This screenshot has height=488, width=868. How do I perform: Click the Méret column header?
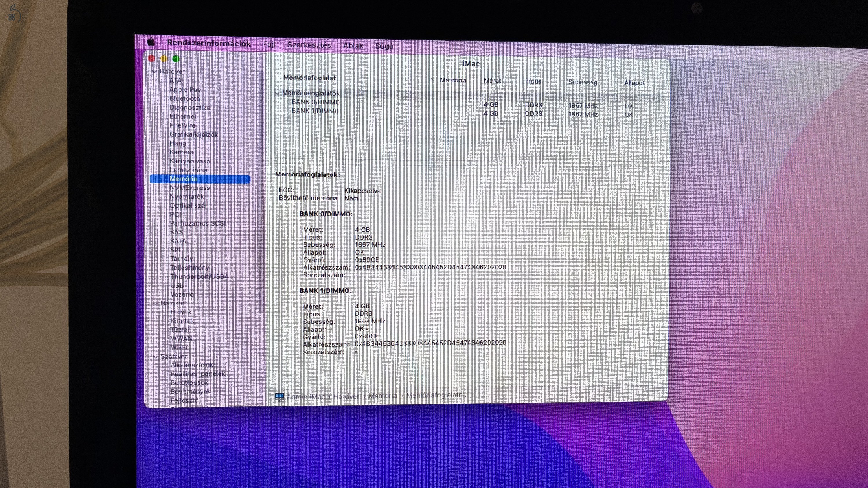pyautogui.click(x=492, y=81)
